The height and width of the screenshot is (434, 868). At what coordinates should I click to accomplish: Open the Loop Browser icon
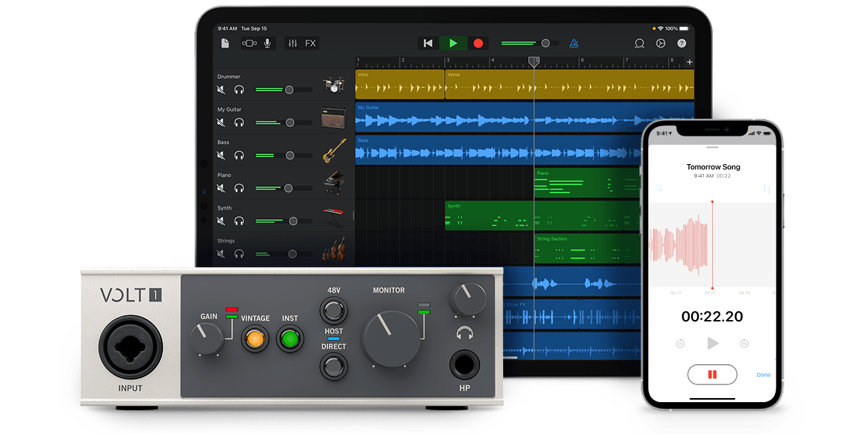(639, 43)
